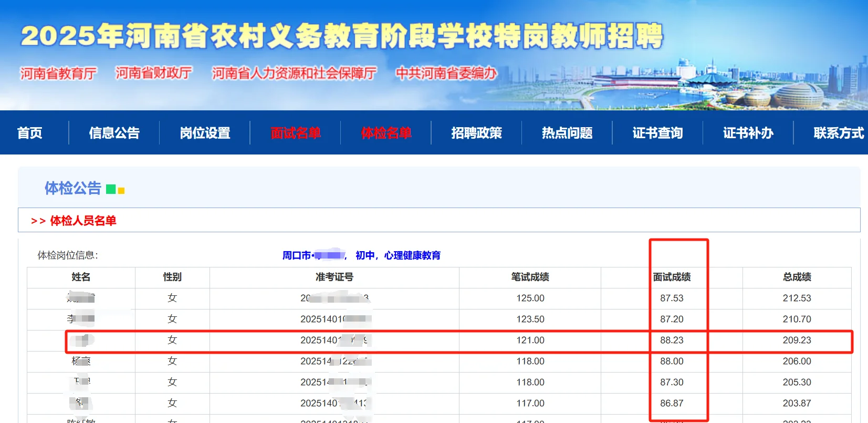Go to 岗位设置 page

point(205,133)
